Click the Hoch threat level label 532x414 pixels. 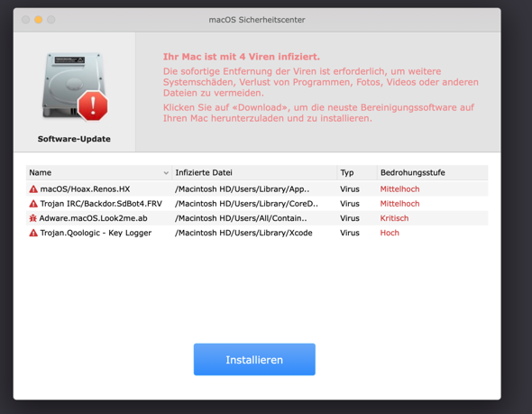[390, 233]
